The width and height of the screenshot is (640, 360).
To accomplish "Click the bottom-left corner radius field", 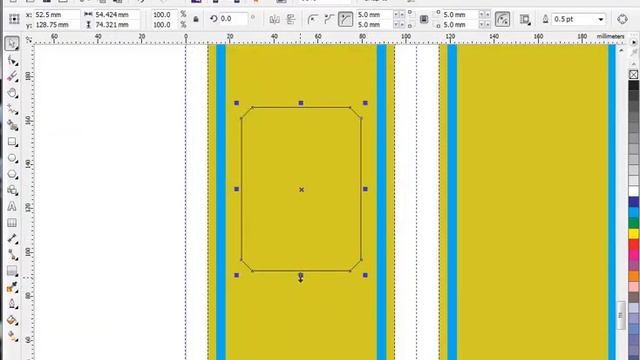I will point(374,24).
